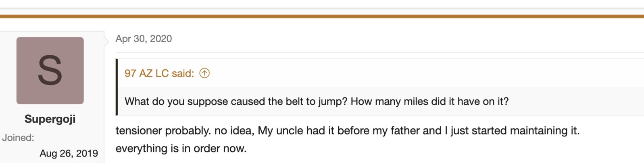The height and width of the screenshot is (163, 644).
Task: Open the Supergoji username profile link
Action: point(50,119)
